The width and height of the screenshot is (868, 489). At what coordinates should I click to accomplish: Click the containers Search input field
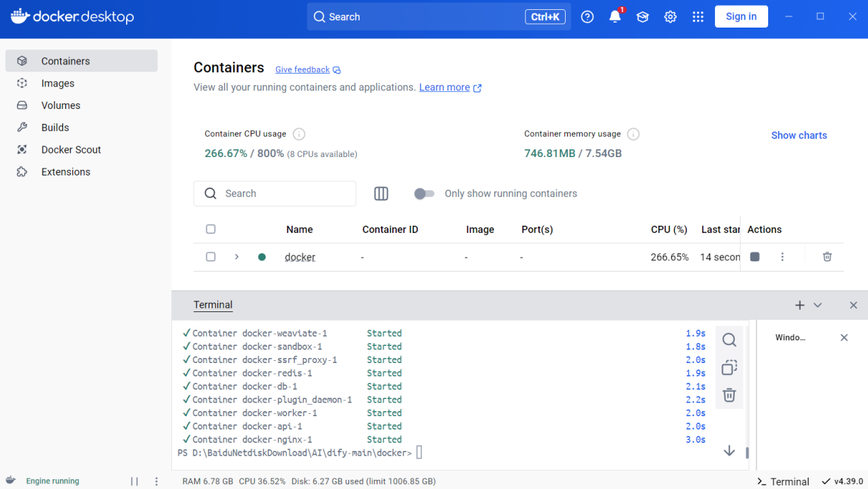coord(275,193)
